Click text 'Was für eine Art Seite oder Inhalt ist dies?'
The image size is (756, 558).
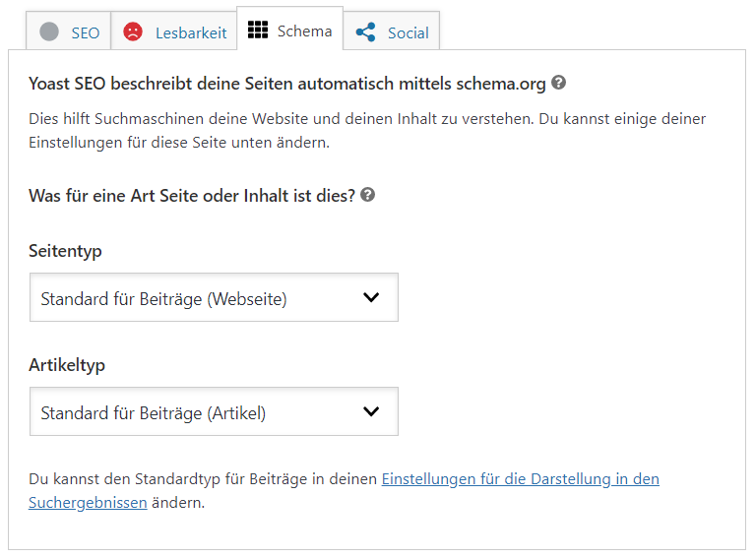[192, 196]
